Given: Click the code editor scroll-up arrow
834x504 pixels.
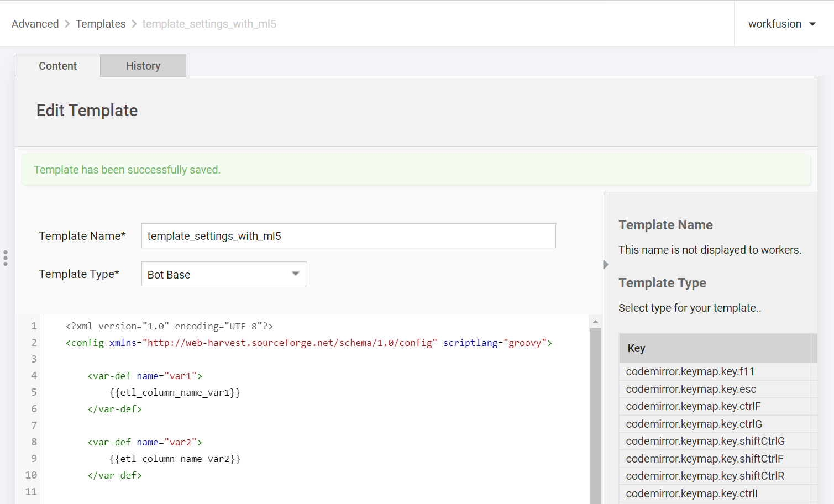Looking at the screenshot, I should [x=595, y=321].
